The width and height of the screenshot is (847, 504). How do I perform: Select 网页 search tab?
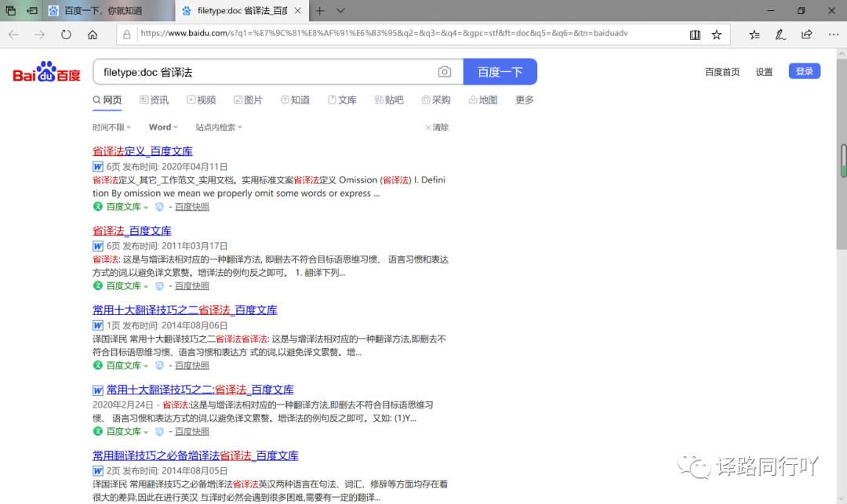[x=107, y=100]
